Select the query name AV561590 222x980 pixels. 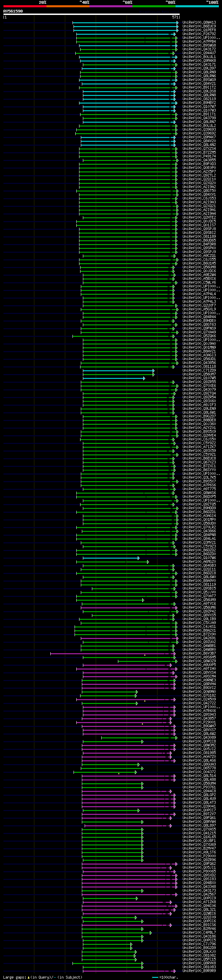[x=13, y=11]
